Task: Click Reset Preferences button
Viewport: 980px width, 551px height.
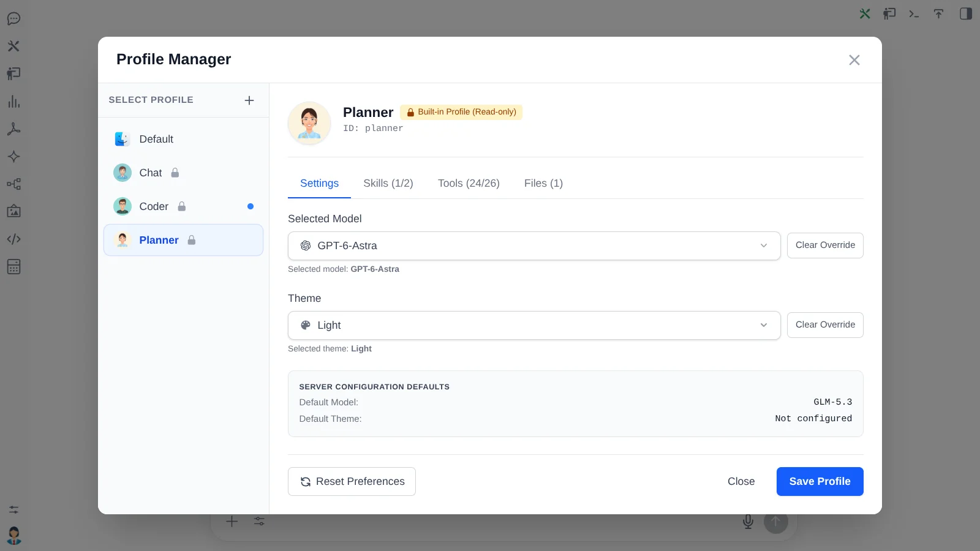Action: pyautogui.click(x=352, y=482)
